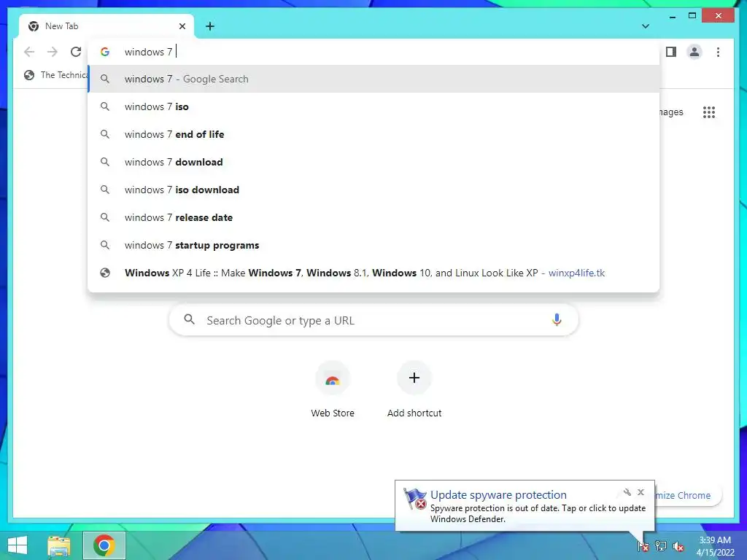Choose 'windows 7 - Google Search' suggestion

click(x=374, y=79)
